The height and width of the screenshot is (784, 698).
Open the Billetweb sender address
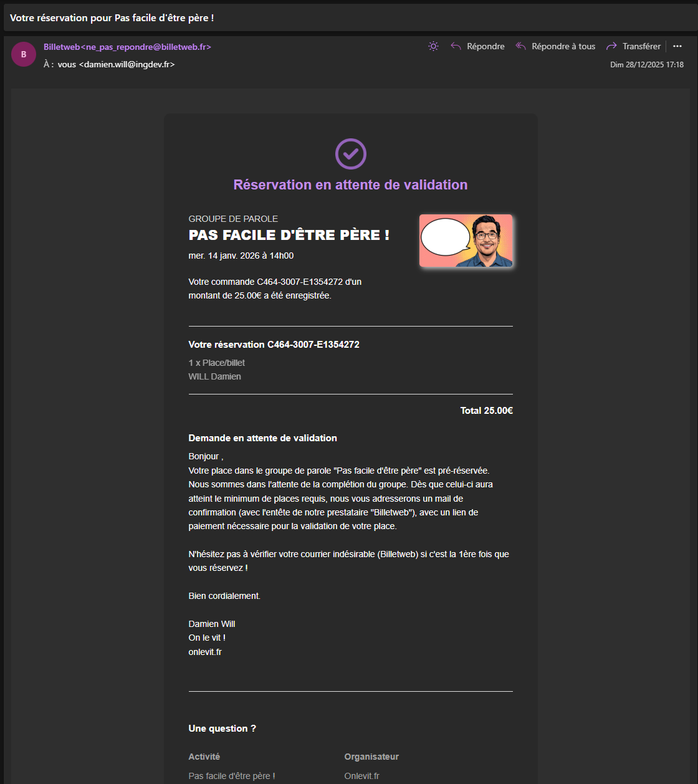(x=127, y=47)
